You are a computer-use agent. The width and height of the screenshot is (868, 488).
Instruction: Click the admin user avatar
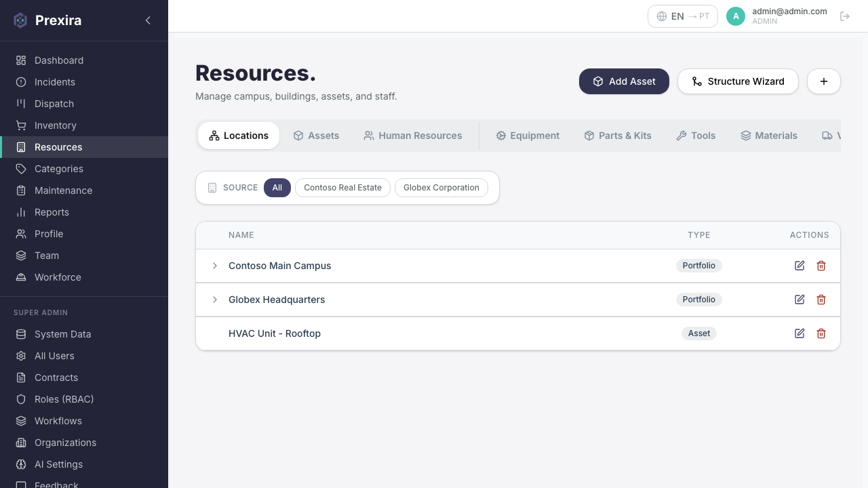click(736, 16)
